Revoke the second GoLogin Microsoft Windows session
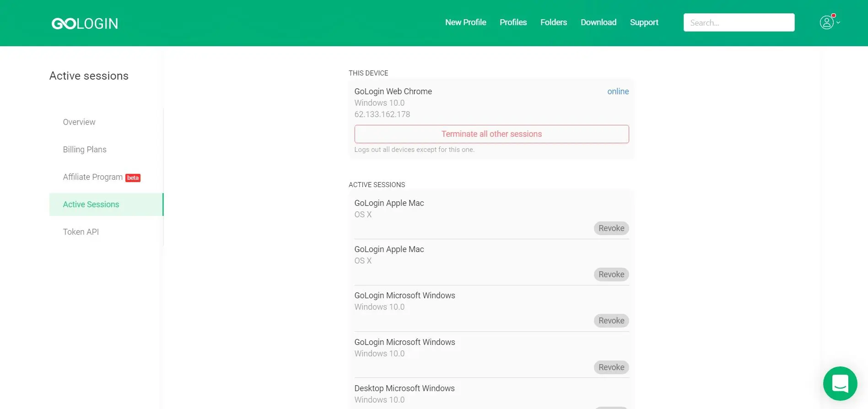The image size is (868, 409). point(611,367)
